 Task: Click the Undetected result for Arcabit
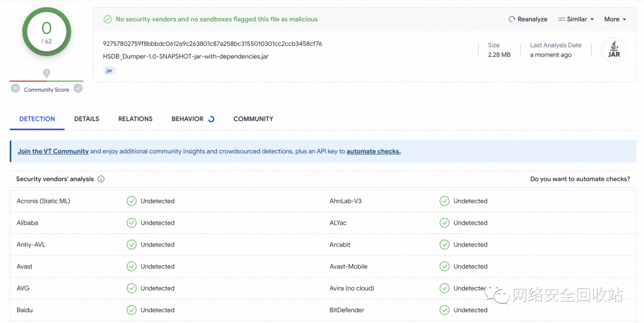point(470,245)
